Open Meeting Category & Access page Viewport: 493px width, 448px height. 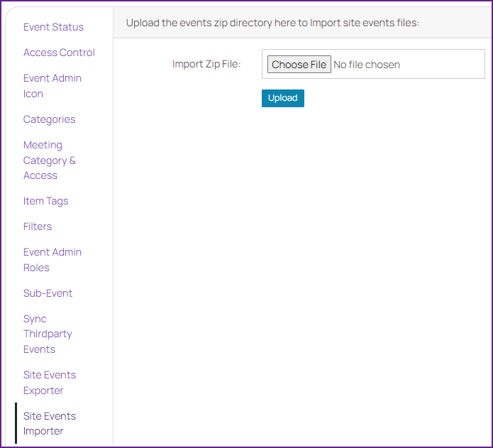click(50, 160)
